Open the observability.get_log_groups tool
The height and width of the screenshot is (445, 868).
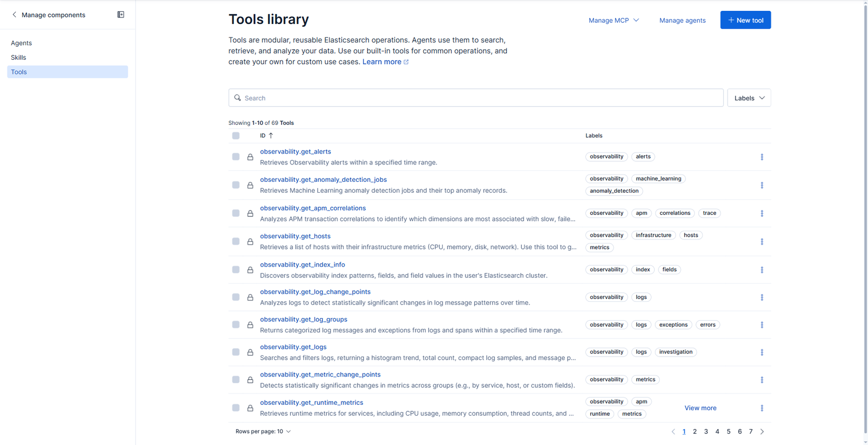[304, 319]
